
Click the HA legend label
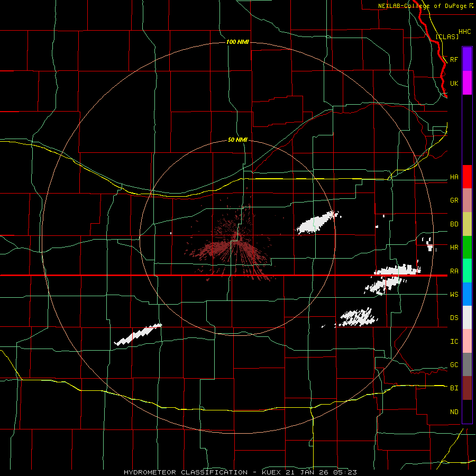pyautogui.click(x=454, y=177)
